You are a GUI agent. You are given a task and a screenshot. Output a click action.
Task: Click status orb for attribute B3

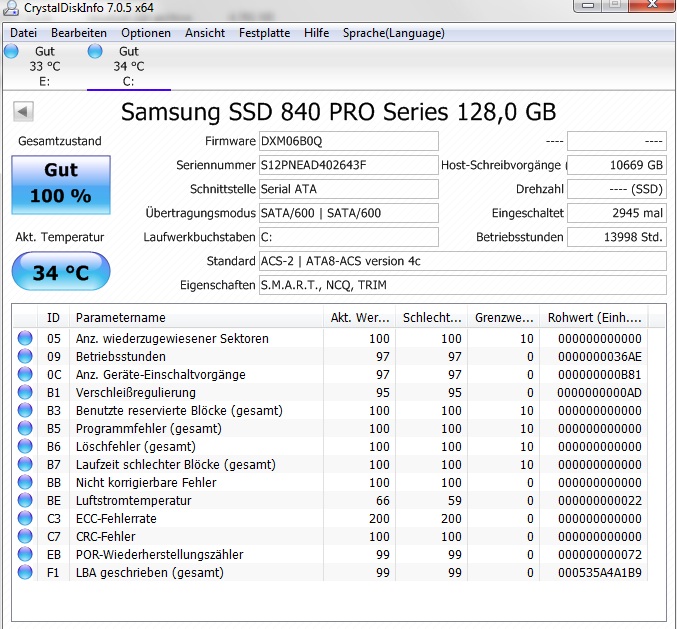pyautogui.click(x=25, y=410)
